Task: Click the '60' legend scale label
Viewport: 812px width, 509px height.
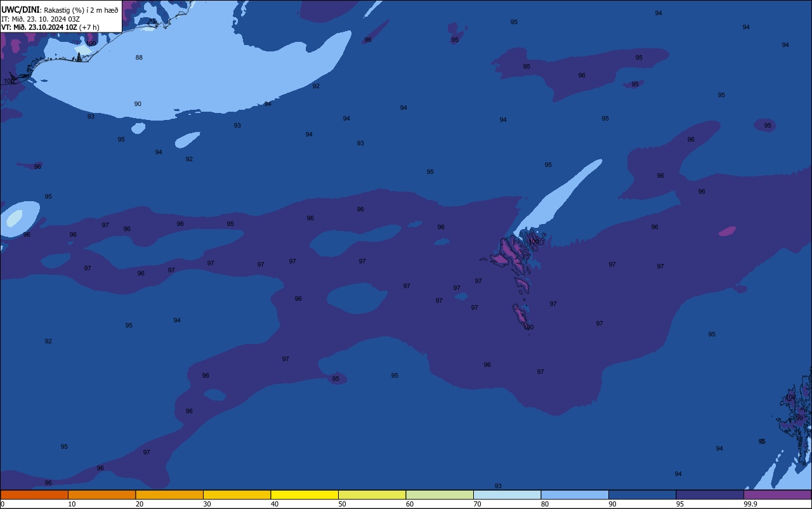Action: (x=410, y=504)
